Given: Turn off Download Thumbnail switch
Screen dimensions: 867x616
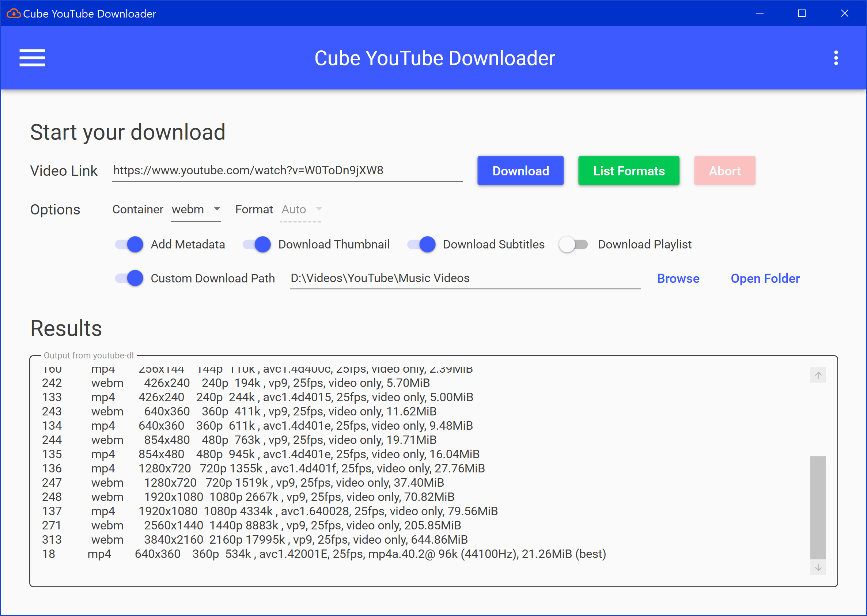Looking at the screenshot, I should pos(257,244).
